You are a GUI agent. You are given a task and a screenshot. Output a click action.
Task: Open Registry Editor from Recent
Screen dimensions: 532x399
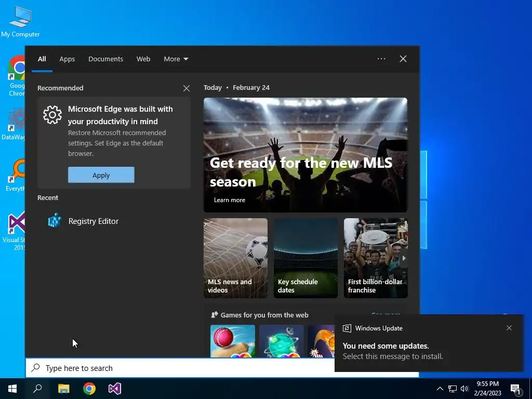[83, 221]
